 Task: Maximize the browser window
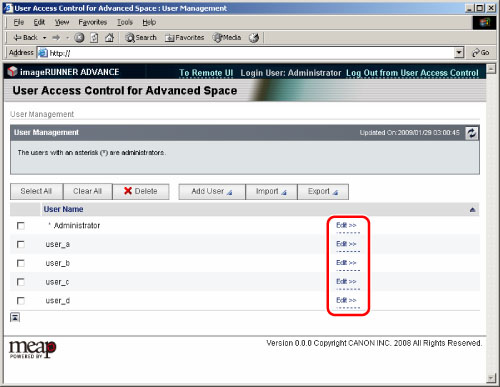point(480,8)
